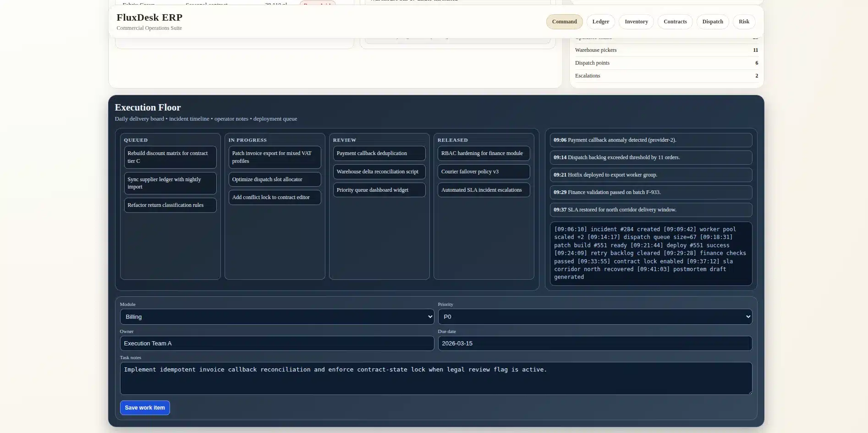Select the Dispatch points row
Screen dimensions: 868x433
click(666, 63)
